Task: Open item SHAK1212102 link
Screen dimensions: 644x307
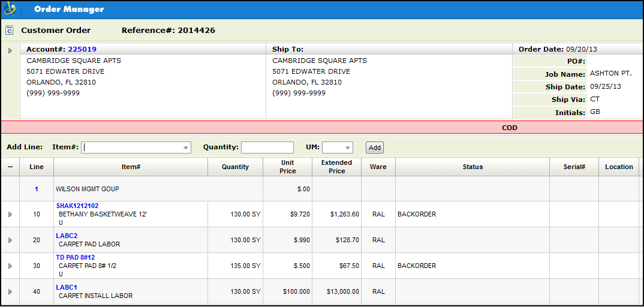Action: coord(77,206)
